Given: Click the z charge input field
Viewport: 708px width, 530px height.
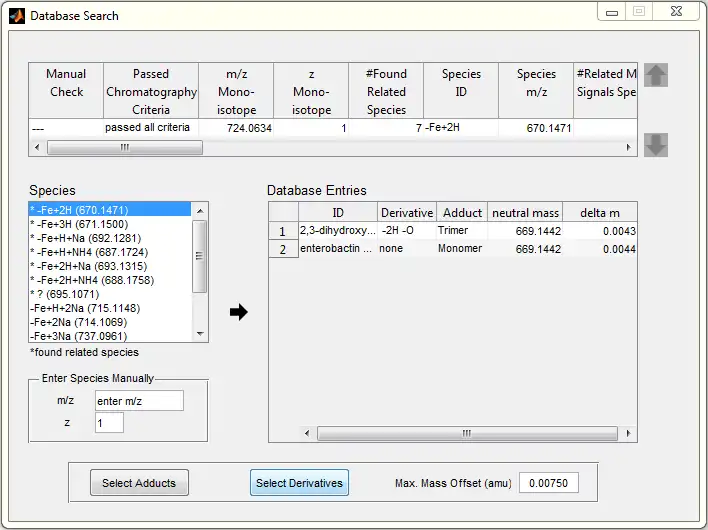Looking at the screenshot, I should point(109,423).
